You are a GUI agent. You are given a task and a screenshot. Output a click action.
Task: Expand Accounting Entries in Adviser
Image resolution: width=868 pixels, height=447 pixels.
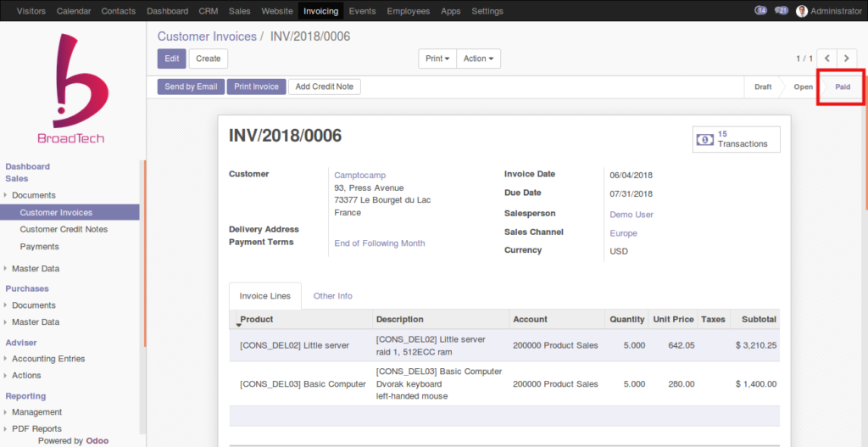pos(48,359)
